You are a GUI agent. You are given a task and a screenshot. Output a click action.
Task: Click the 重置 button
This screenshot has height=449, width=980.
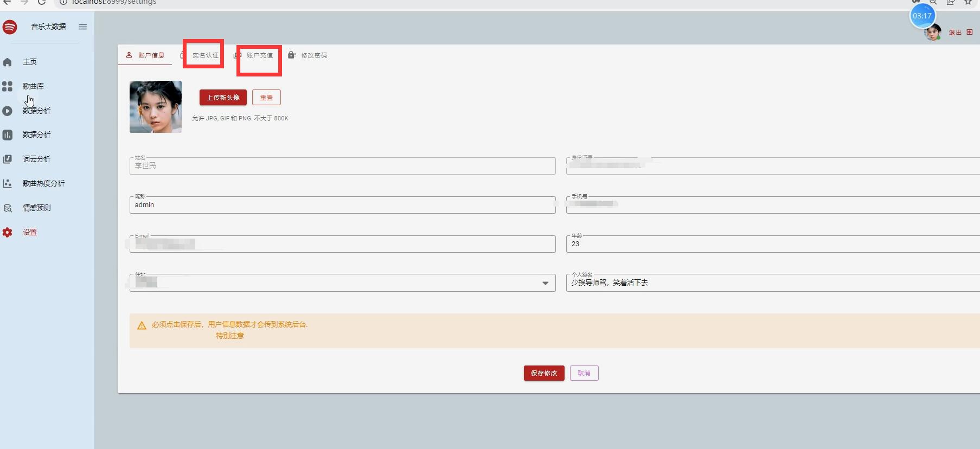coord(266,98)
